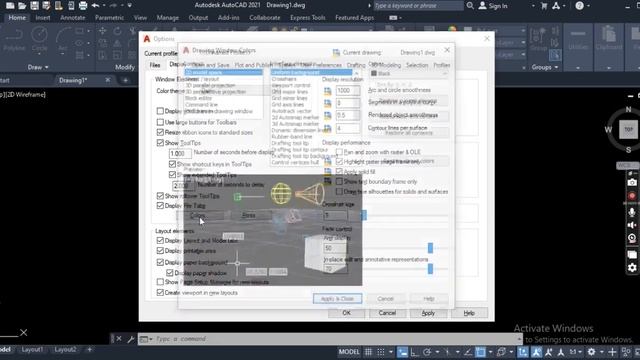Select the Move tool in Modify panel
640x360 pixels.
tap(102, 31)
